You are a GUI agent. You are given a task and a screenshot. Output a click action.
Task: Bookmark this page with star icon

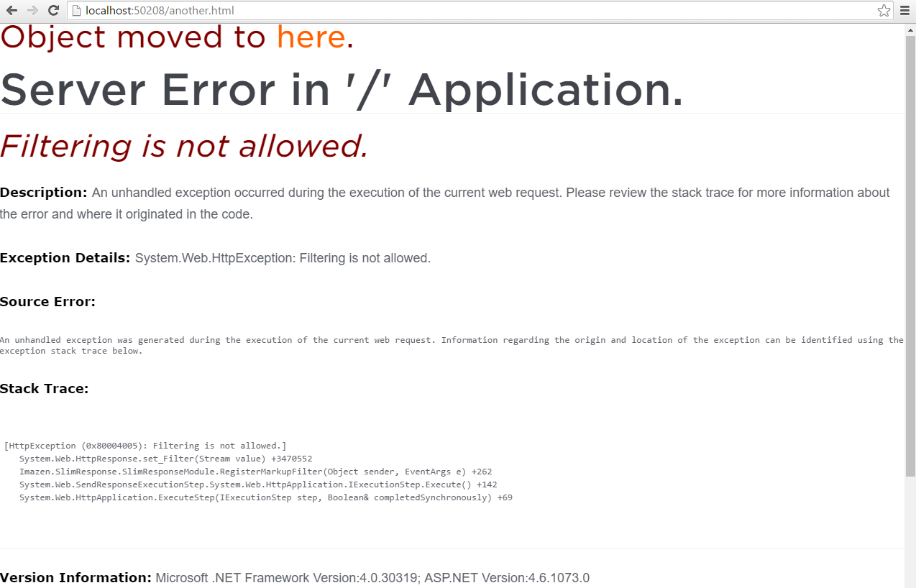[884, 10]
